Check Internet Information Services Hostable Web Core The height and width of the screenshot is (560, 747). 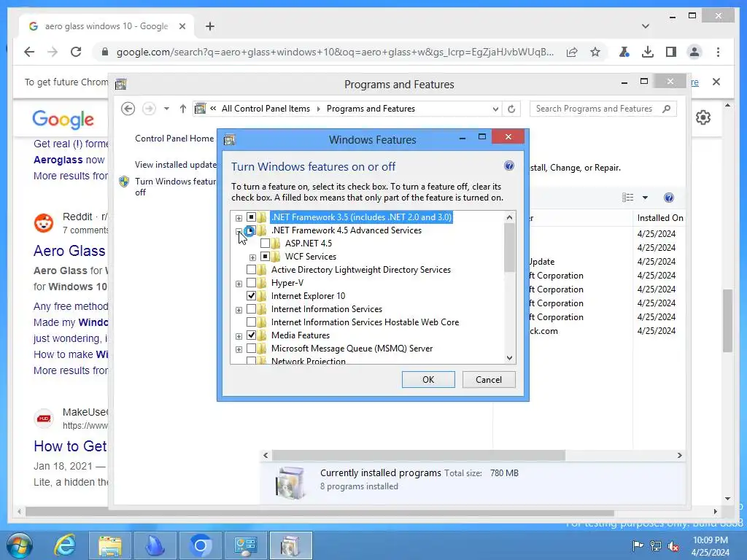coord(251,322)
